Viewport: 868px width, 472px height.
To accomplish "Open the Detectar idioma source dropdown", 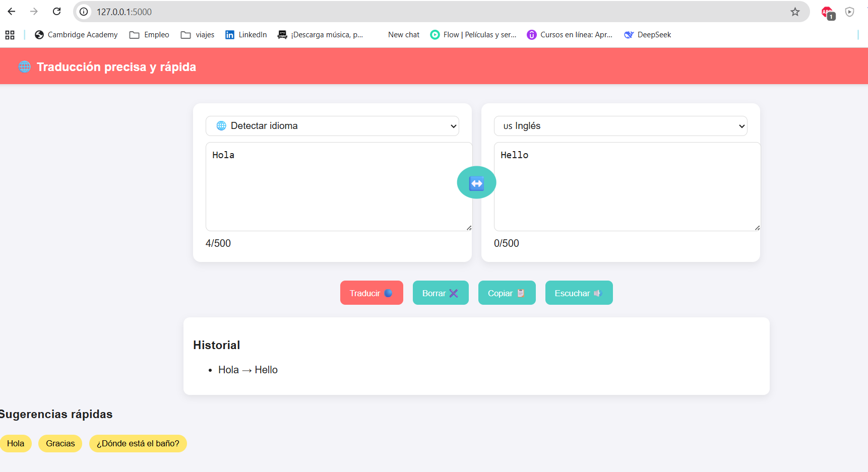I will 332,126.
